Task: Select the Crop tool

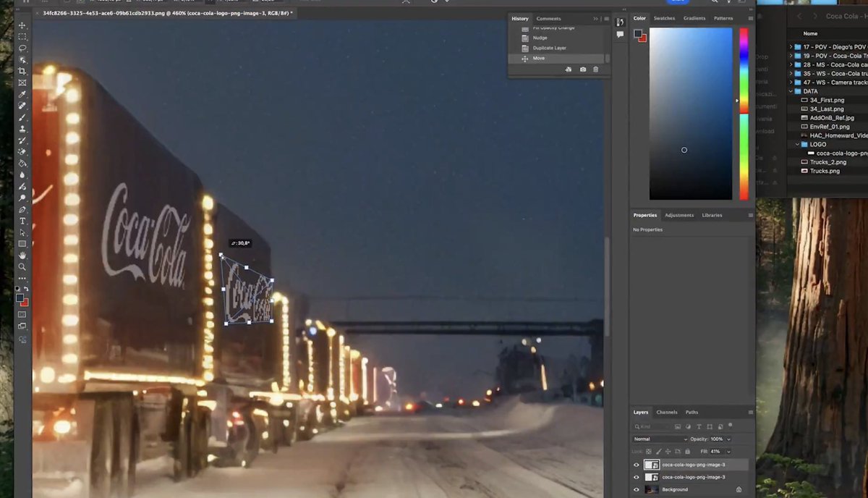Action: (22, 71)
